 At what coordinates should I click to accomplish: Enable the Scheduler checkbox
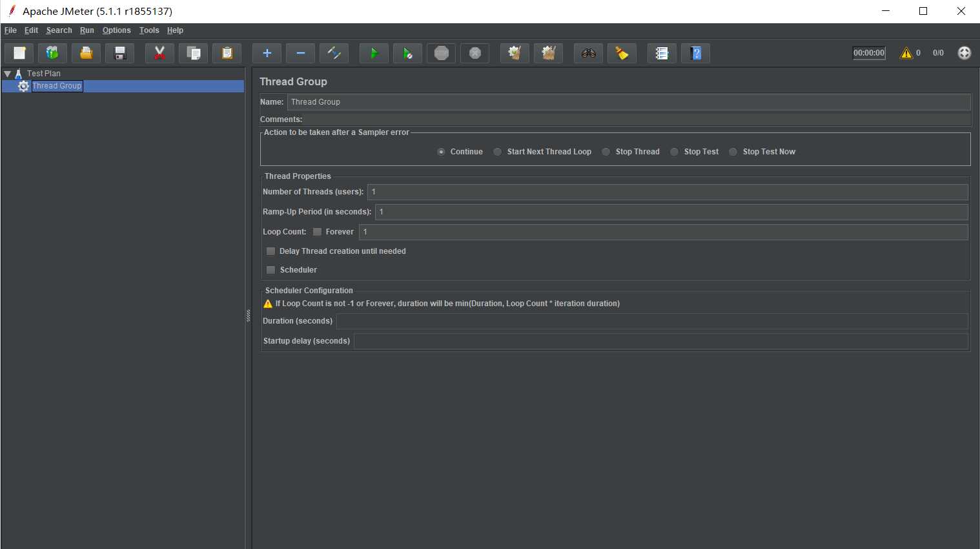(271, 270)
